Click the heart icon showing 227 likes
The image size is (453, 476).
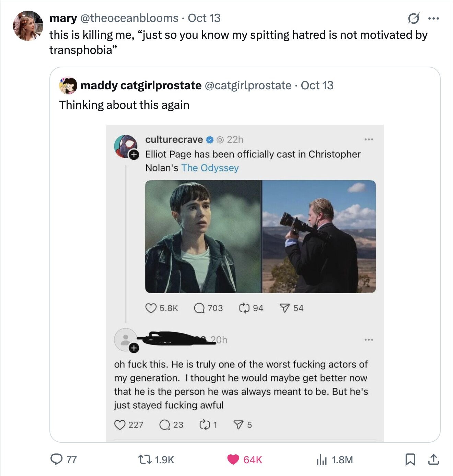click(x=120, y=425)
